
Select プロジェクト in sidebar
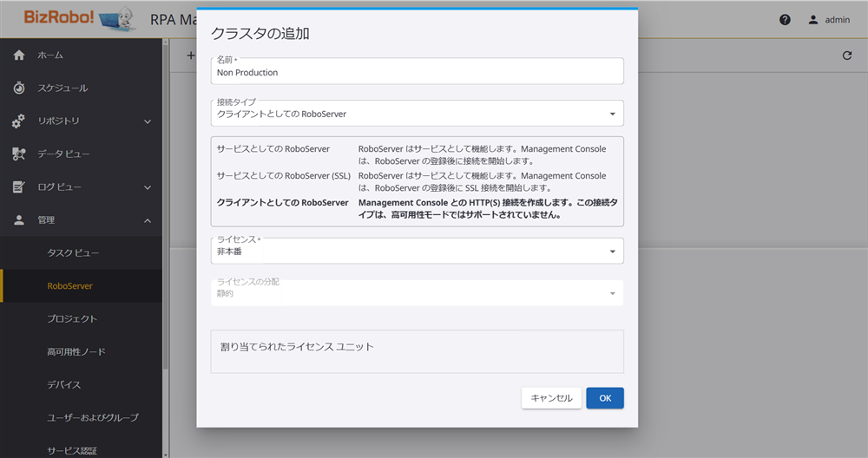82,318
